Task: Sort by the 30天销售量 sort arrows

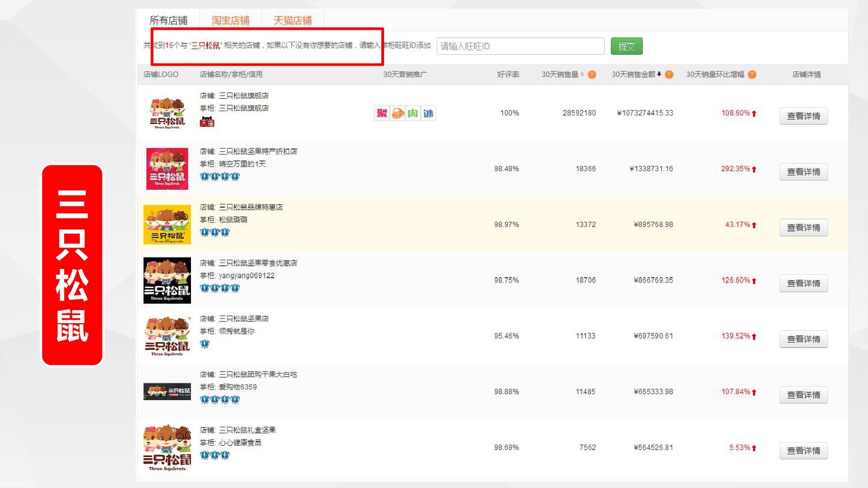Action: coord(582,75)
